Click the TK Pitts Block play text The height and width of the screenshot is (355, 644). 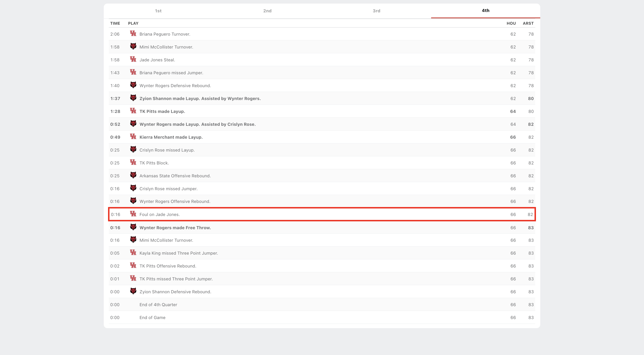[x=154, y=163]
